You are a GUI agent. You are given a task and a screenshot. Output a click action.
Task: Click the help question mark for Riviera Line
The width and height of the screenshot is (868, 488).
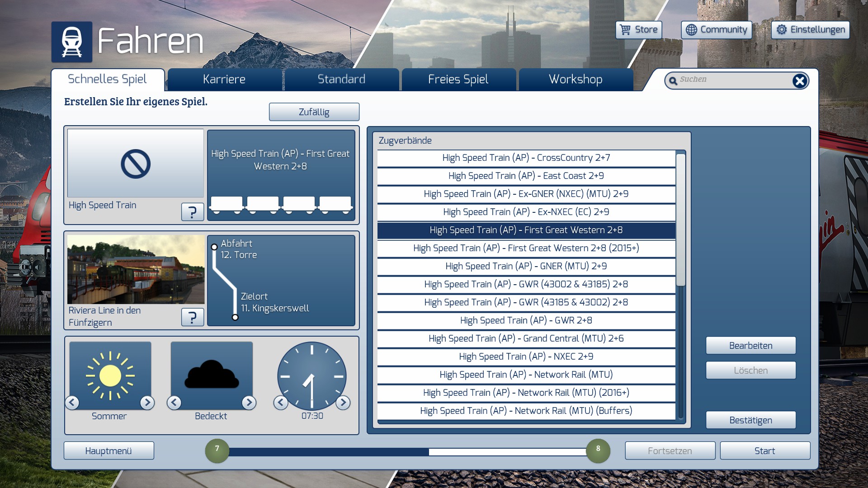(x=193, y=317)
